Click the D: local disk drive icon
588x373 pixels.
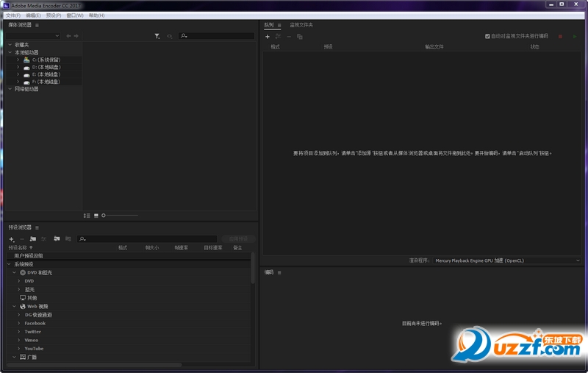pos(26,68)
